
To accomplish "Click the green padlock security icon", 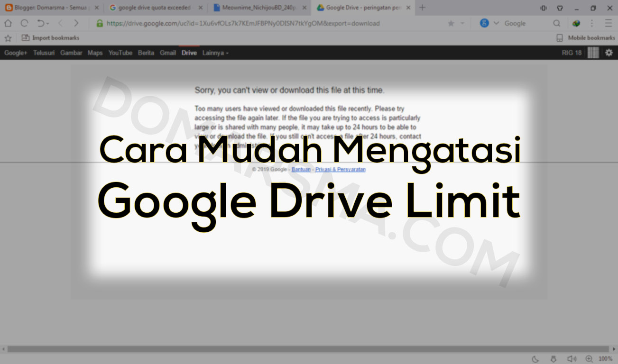I will [x=100, y=23].
